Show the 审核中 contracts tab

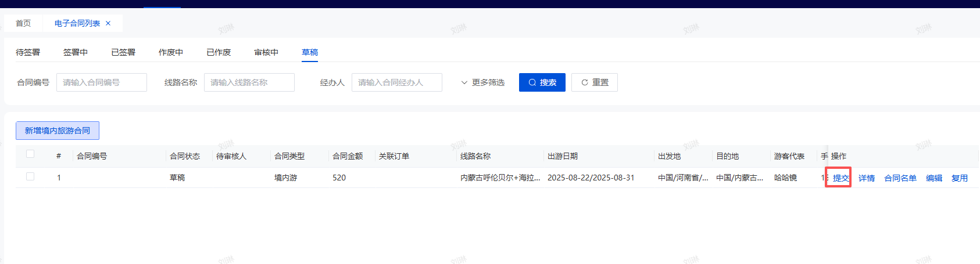266,52
